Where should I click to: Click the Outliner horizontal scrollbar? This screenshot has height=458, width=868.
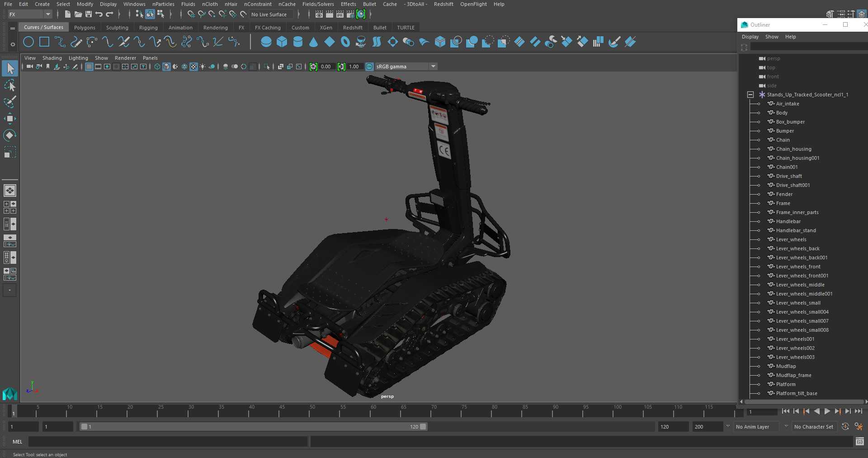pos(803,401)
